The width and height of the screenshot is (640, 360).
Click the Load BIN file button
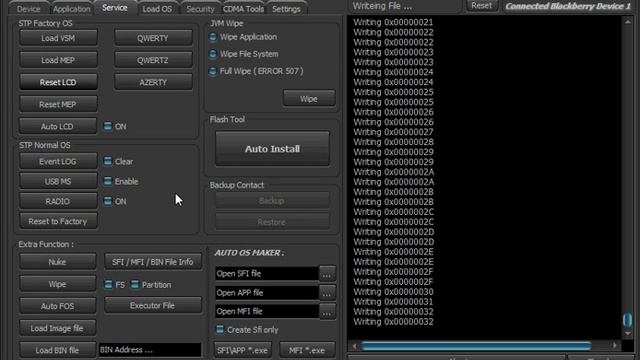[58, 350]
